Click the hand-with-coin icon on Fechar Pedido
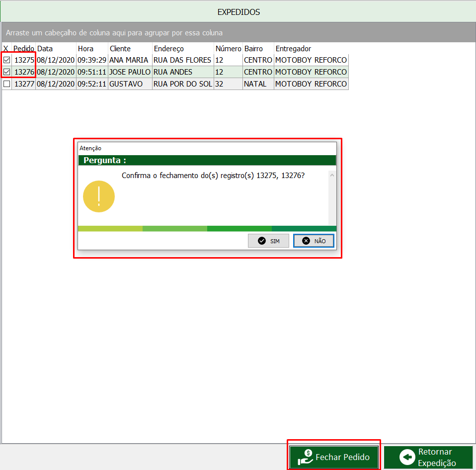The image size is (476, 470). [306, 457]
